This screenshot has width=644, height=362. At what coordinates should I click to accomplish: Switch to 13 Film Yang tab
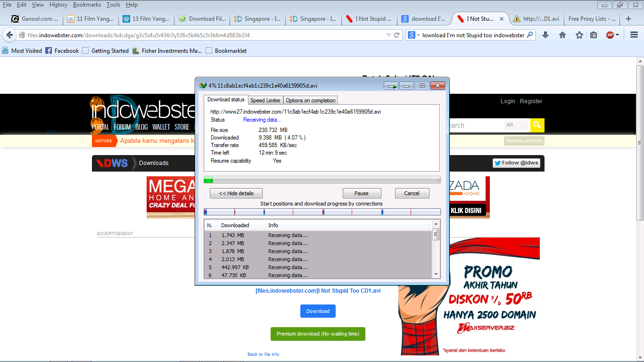146,19
